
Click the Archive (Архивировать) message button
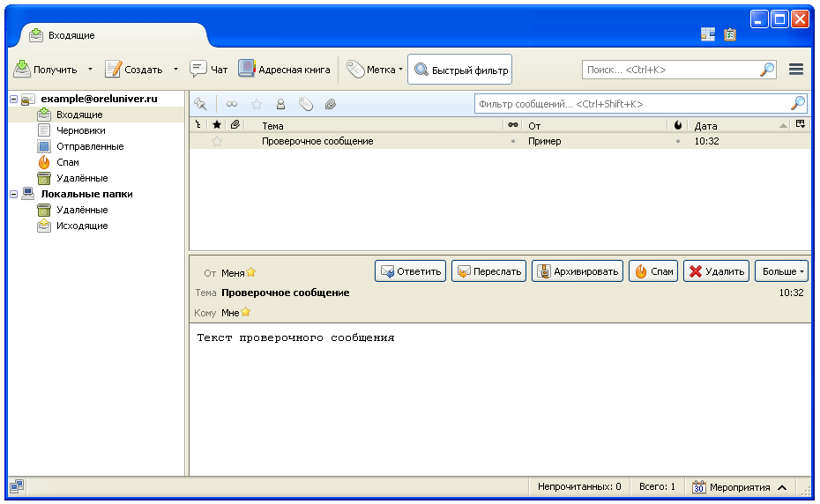click(x=578, y=271)
